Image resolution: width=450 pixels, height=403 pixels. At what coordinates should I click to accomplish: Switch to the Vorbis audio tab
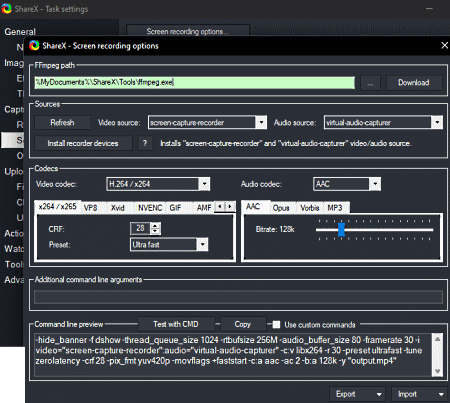(310, 208)
